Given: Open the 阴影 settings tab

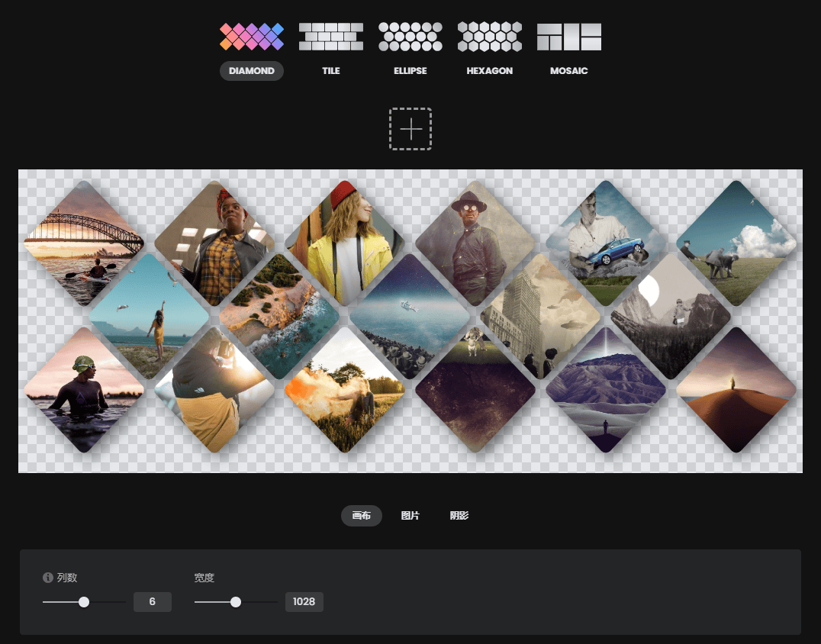Looking at the screenshot, I should pyautogui.click(x=459, y=516).
